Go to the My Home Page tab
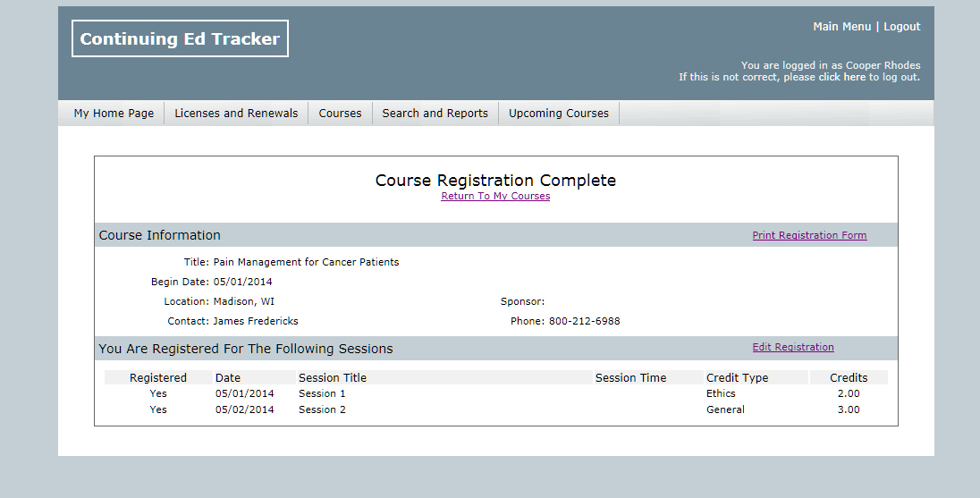 pos(114,114)
